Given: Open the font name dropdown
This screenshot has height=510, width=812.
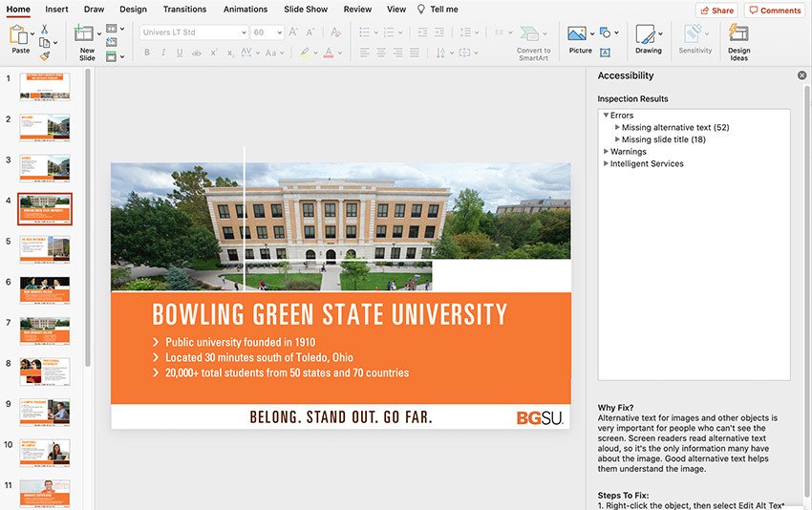Looking at the screenshot, I should pos(242,32).
